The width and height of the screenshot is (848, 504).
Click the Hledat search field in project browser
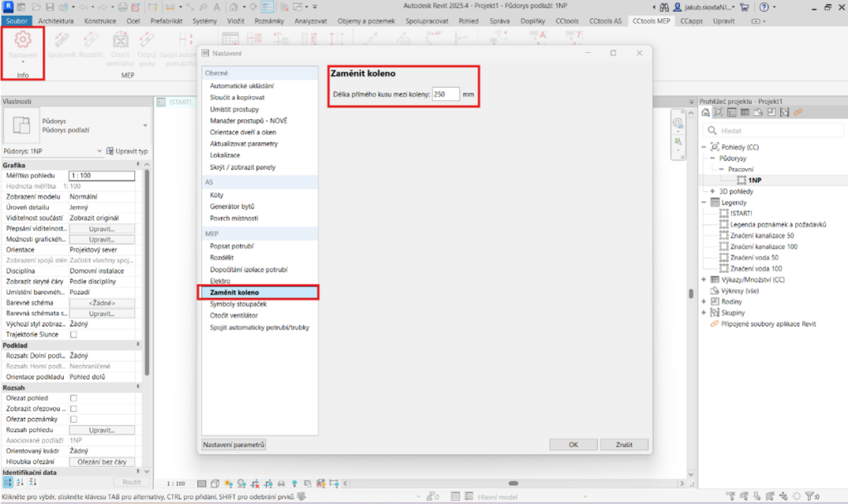click(x=773, y=130)
